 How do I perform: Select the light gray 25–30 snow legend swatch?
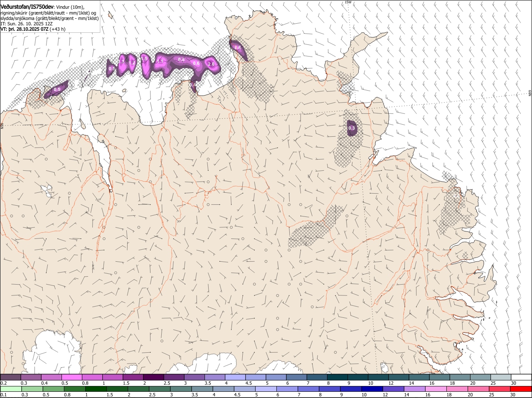pos(501,377)
